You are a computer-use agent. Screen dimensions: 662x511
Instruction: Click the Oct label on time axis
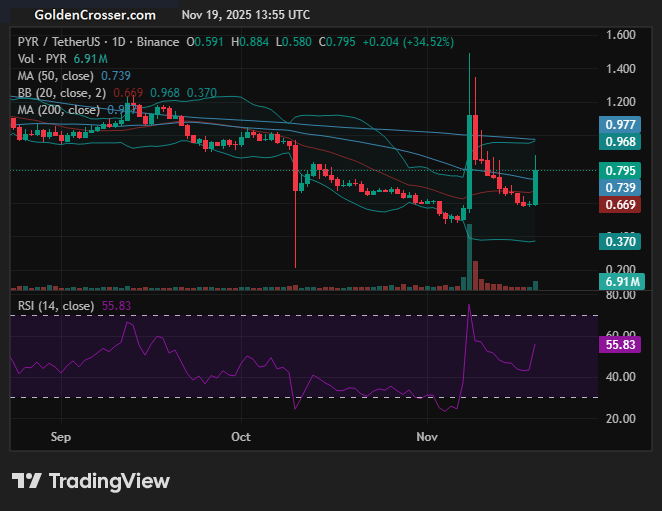pyautogui.click(x=241, y=437)
